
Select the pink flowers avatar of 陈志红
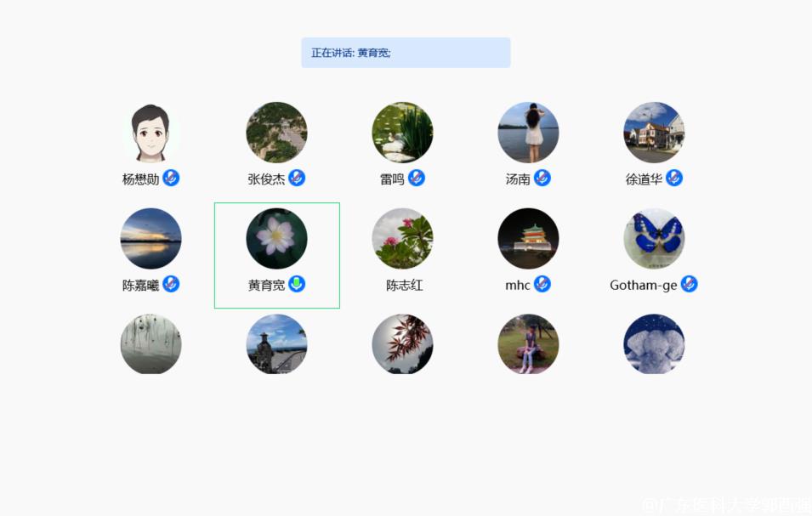(x=402, y=239)
